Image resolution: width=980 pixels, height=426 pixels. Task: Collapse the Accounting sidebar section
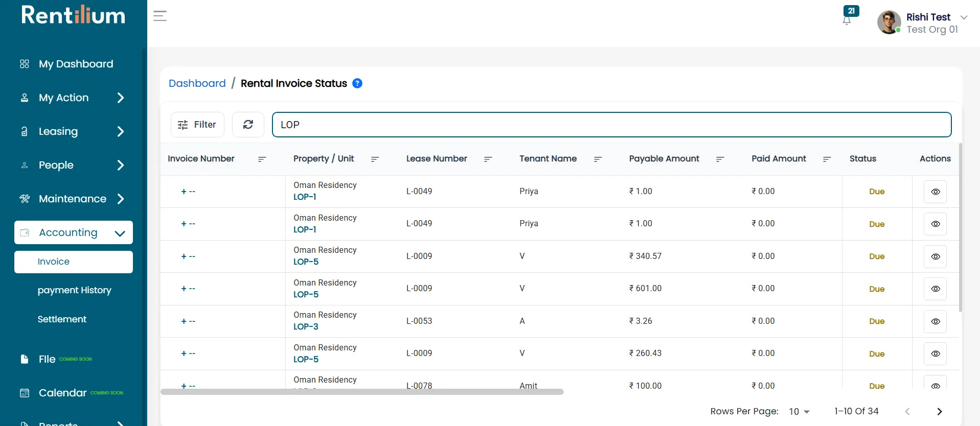point(73,232)
